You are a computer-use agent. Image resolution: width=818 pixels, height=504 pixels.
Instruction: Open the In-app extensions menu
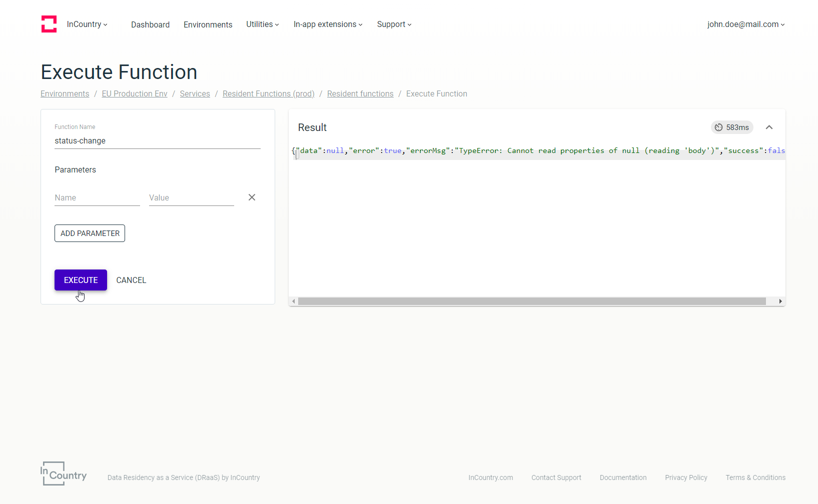[x=328, y=24]
